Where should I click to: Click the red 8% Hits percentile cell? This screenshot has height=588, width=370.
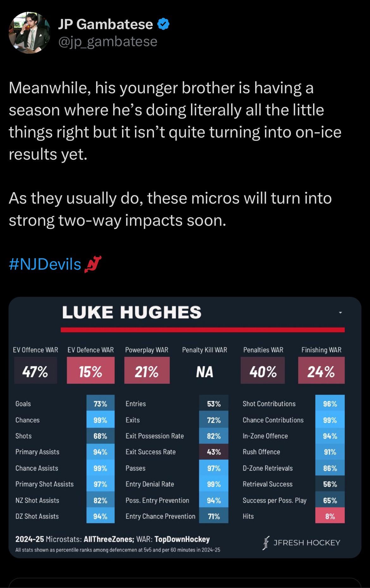pyautogui.click(x=330, y=516)
